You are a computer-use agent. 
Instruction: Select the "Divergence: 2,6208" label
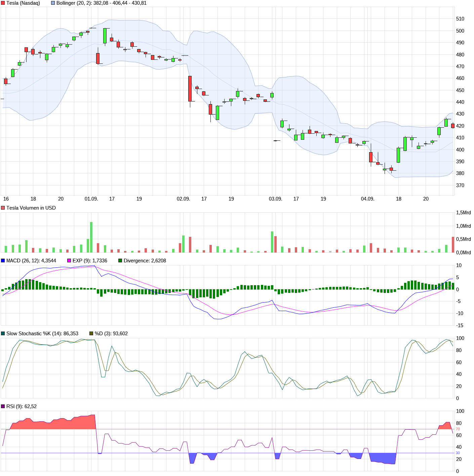(x=145, y=261)
